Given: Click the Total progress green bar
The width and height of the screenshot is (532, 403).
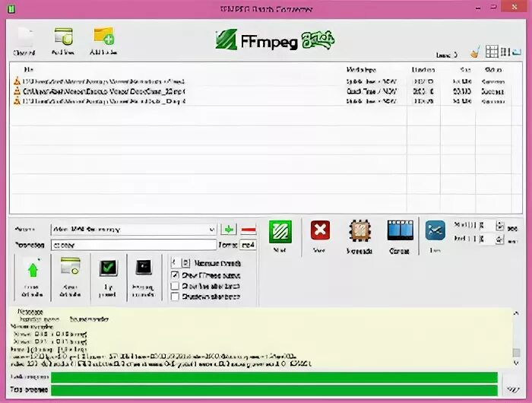Looking at the screenshot, I should point(274,390).
